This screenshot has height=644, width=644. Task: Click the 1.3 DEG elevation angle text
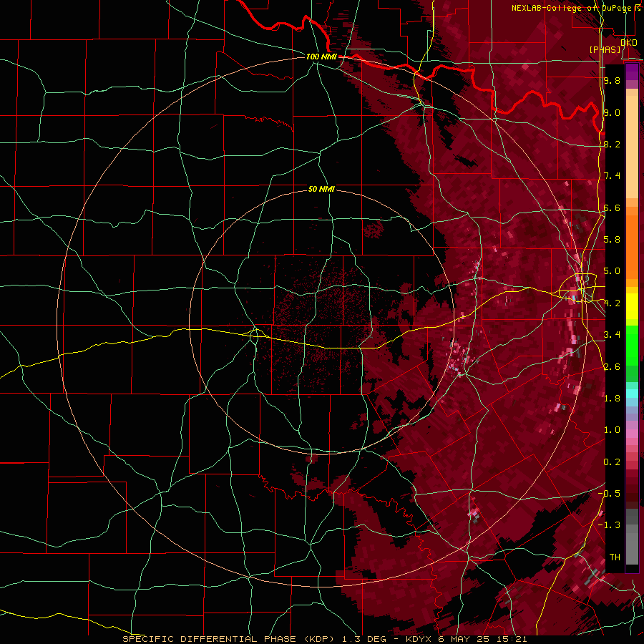point(366,639)
